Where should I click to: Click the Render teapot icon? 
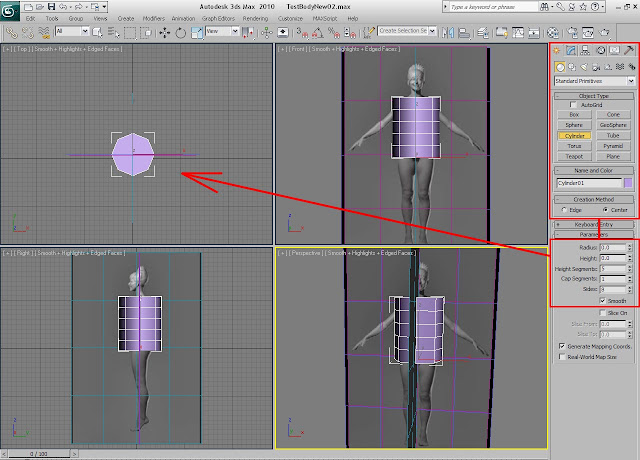click(x=604, y=33)
